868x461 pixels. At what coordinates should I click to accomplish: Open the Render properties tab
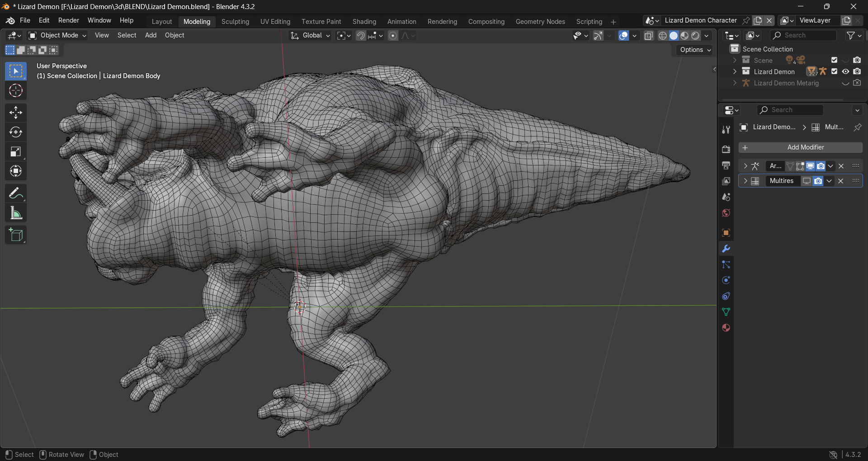point(726,149)
